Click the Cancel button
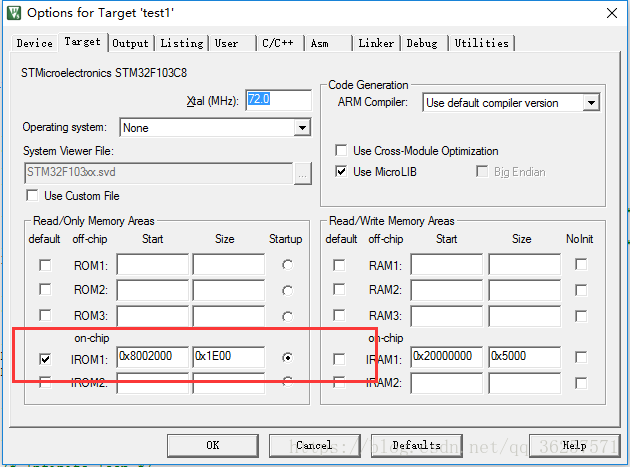The height and width of the screenshot is (467, 630). 315,445
